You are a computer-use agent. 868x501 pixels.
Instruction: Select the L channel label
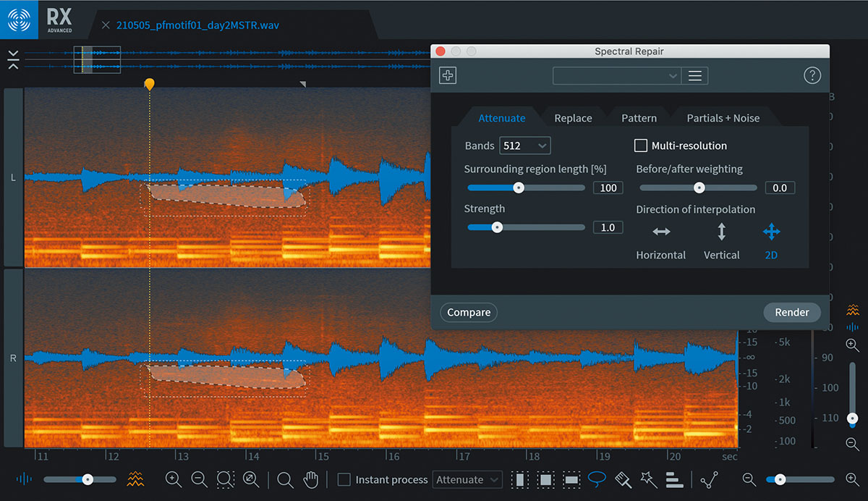(x=13, y=178)
